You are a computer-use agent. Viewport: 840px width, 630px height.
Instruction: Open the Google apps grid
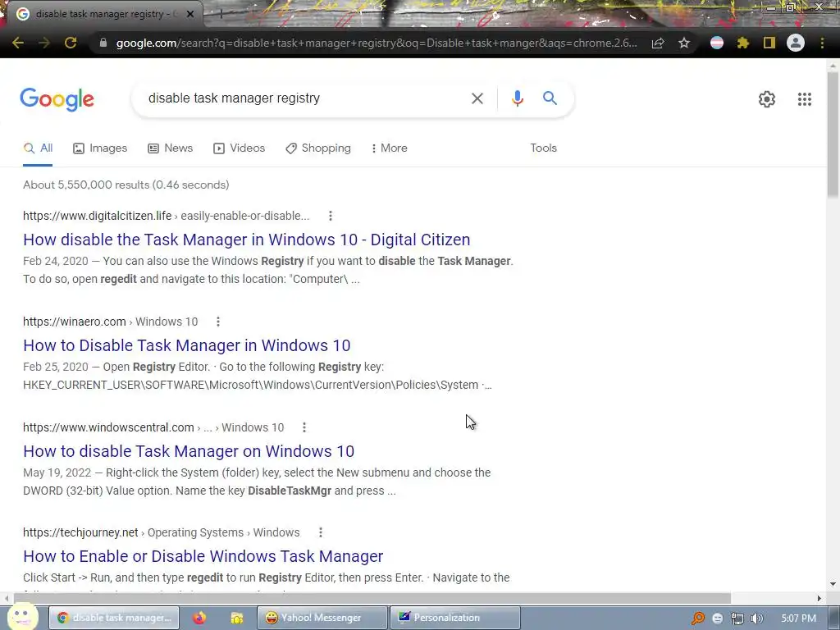pos(804,99)
